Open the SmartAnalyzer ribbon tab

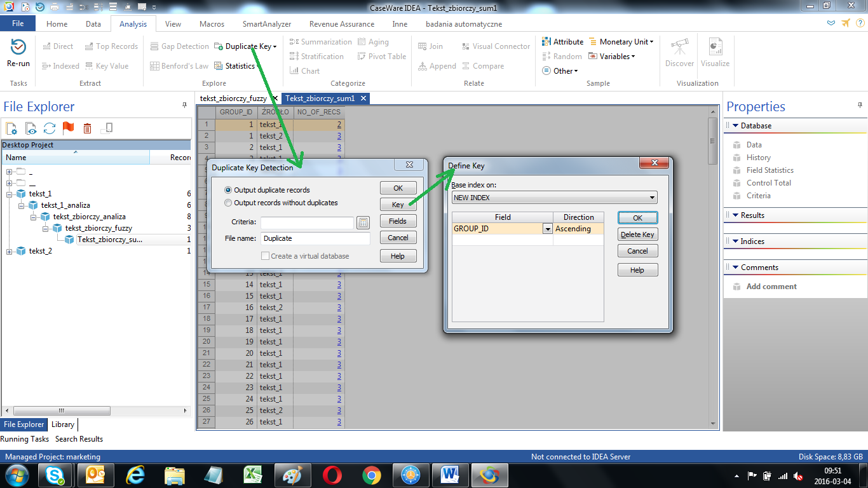[267, 24]
